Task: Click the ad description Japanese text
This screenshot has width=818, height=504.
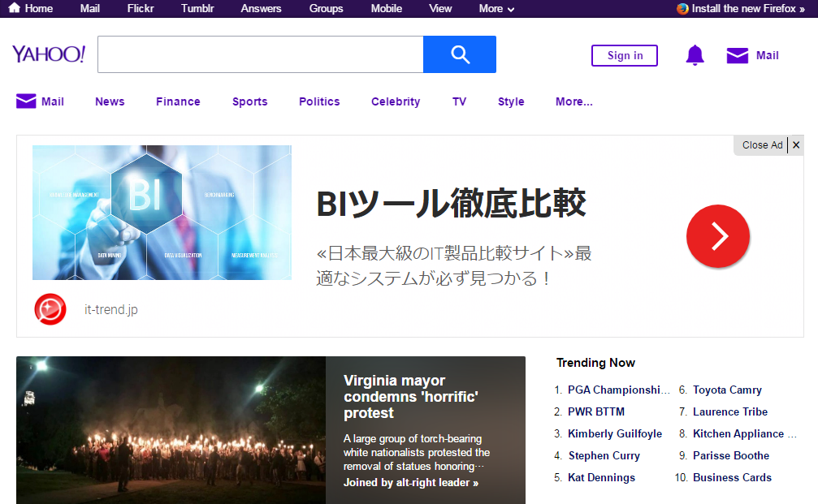Action: (x=454, y=265)
